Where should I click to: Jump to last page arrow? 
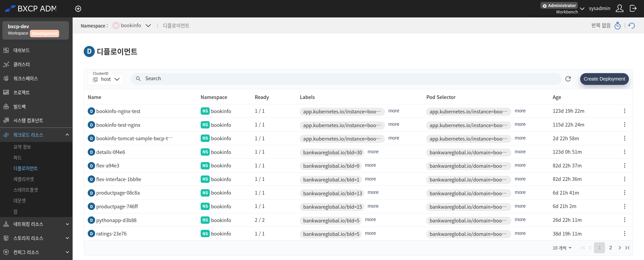[x=627, y=248]
